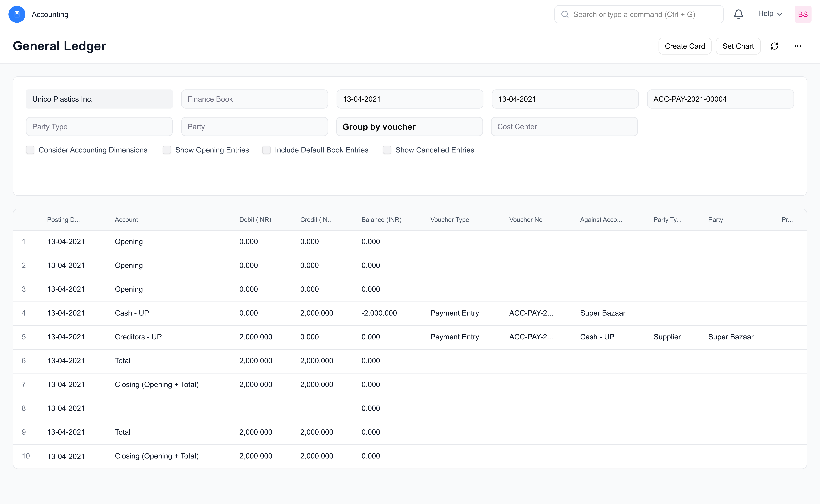Toggle Show Cancelled Entries checkbox

(x=387, y=150)
